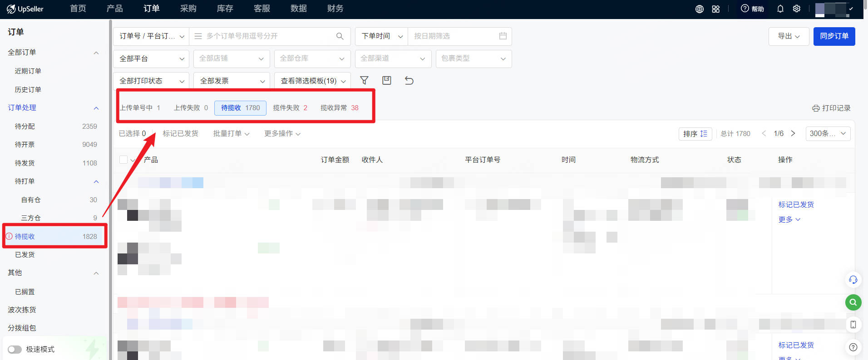Click the 打印记录 printer icon
The width and height of the screenshot is (868, 360).
point(816,108)
